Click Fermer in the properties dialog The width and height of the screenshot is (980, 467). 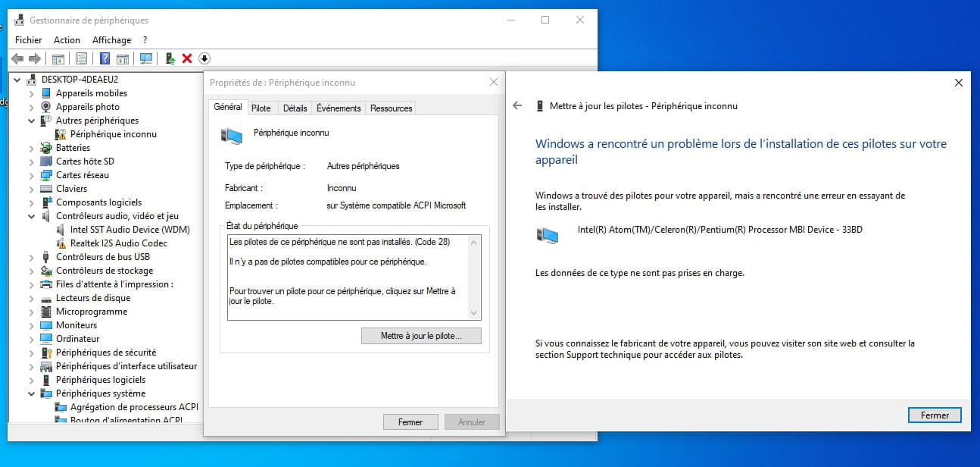tap(410, 422)
